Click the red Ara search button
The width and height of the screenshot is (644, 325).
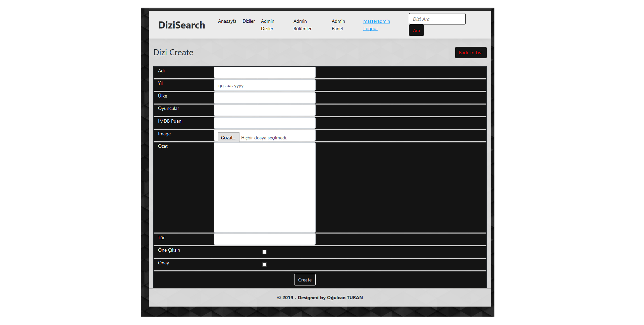tap(416, 30)
